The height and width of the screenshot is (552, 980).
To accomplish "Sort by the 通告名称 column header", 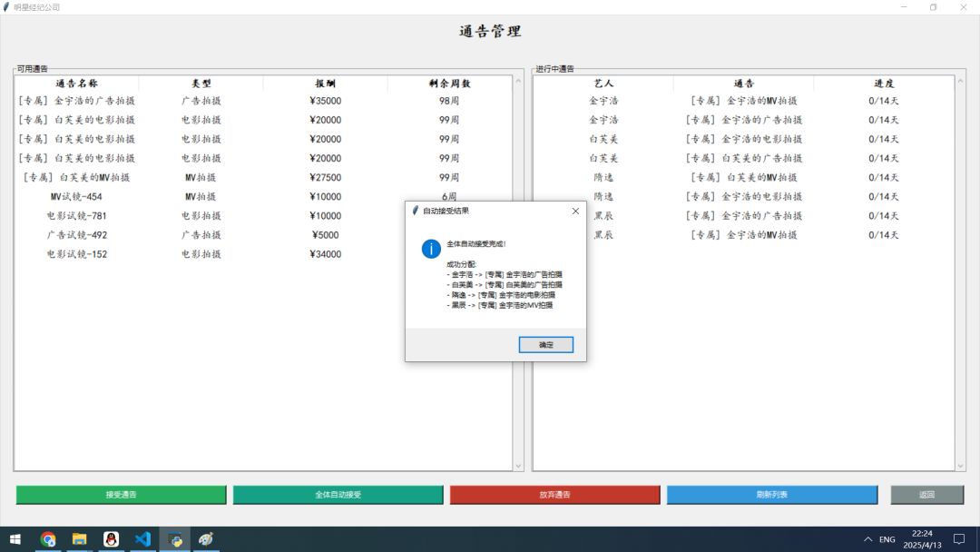I will point(76,84).
